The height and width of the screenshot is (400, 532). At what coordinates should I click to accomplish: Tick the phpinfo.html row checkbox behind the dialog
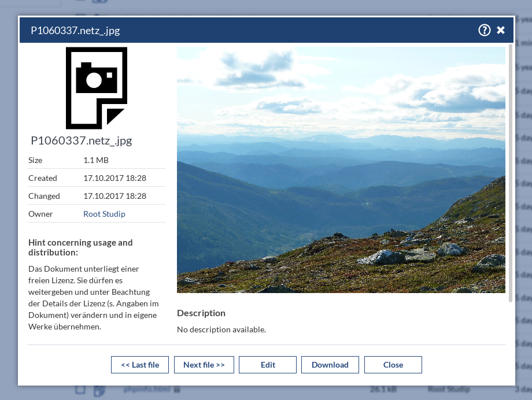81,390
